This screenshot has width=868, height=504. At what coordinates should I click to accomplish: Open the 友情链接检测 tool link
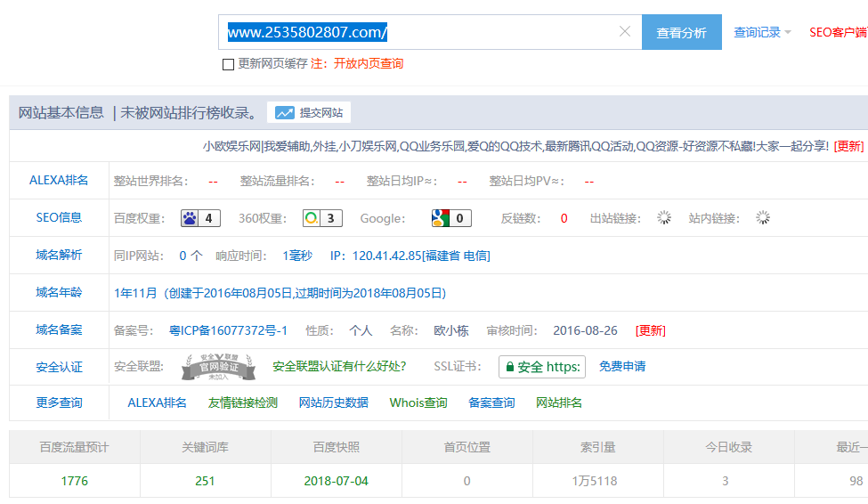[x=242, y=402]
